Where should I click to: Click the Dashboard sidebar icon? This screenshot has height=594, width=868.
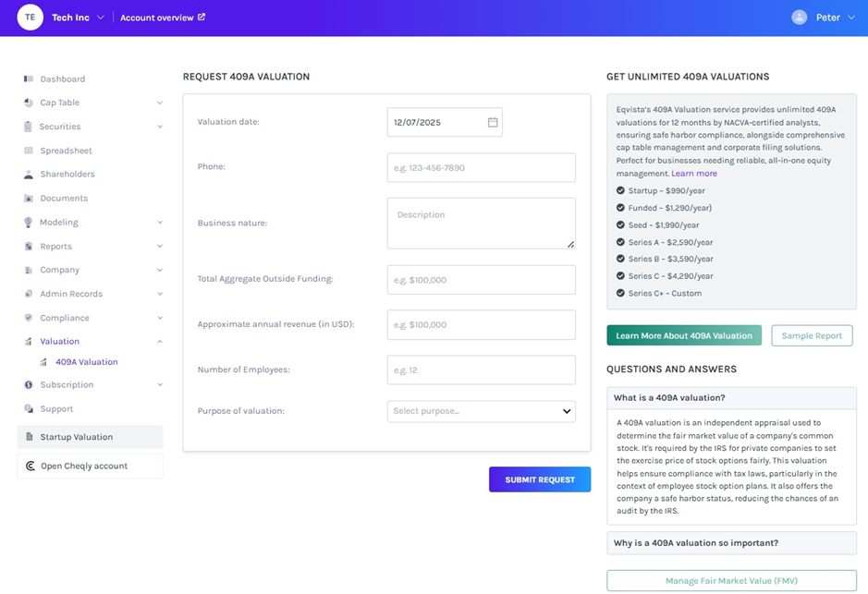click(29, 79)
